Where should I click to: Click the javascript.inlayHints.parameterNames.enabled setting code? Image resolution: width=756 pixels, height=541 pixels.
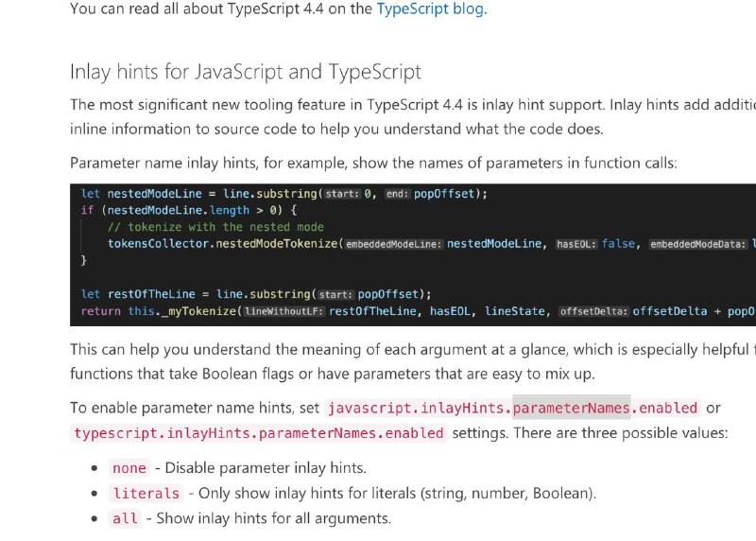[512, 409]
